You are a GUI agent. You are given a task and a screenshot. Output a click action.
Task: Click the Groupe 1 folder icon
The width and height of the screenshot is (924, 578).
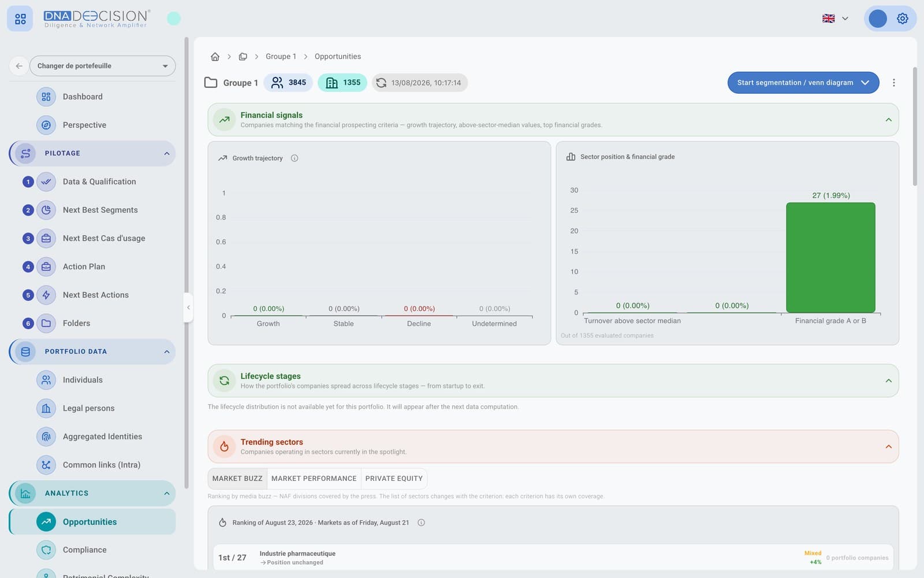(211, 83)
